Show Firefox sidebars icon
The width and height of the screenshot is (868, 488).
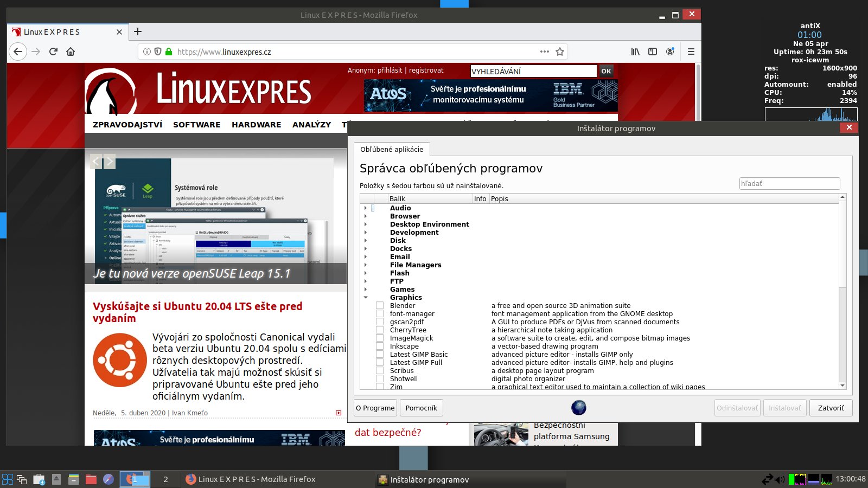click(653, 52)
